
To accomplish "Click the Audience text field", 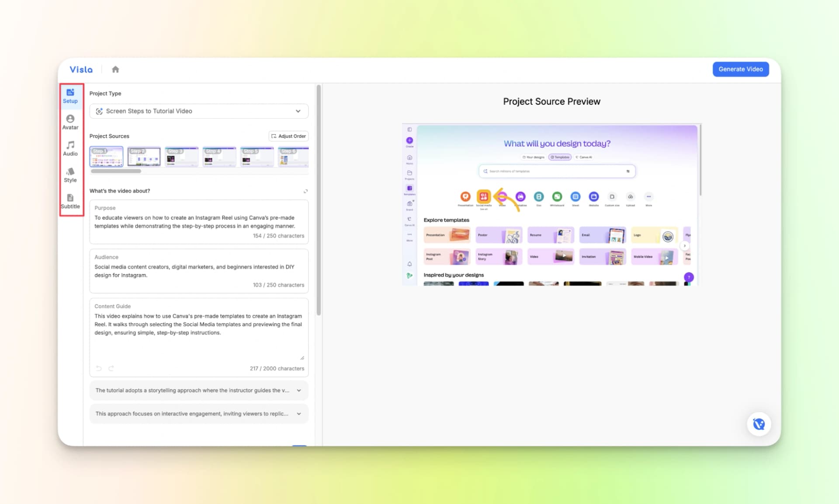I will [198, 271].
